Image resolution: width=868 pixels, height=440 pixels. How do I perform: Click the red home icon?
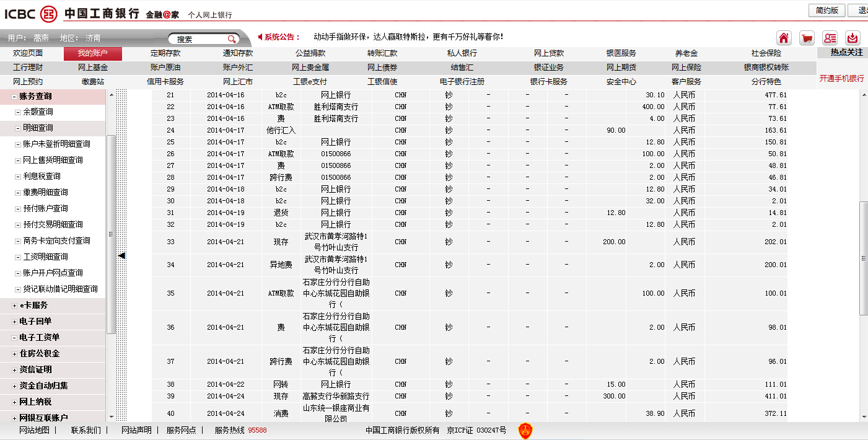(x=784, y=38)
